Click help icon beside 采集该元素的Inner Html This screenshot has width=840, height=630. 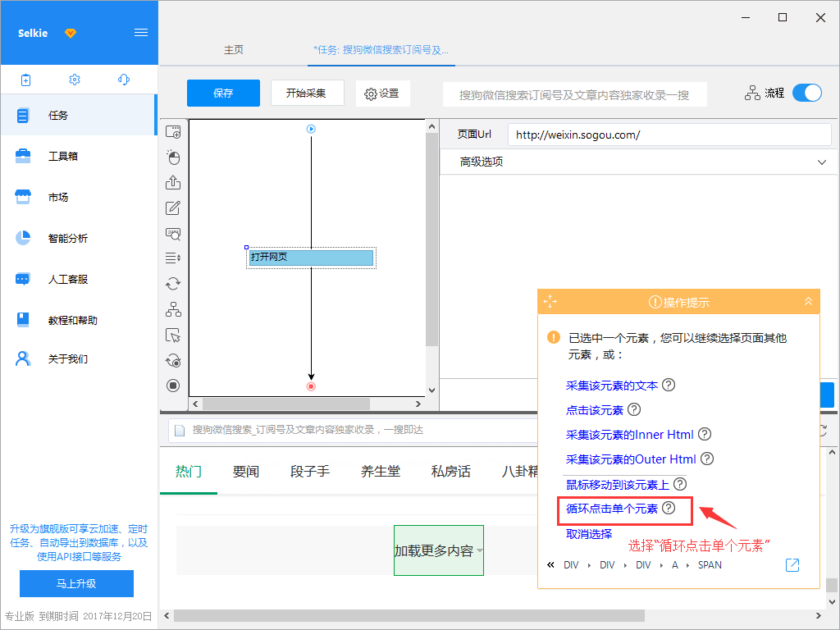tap(705, 435)
